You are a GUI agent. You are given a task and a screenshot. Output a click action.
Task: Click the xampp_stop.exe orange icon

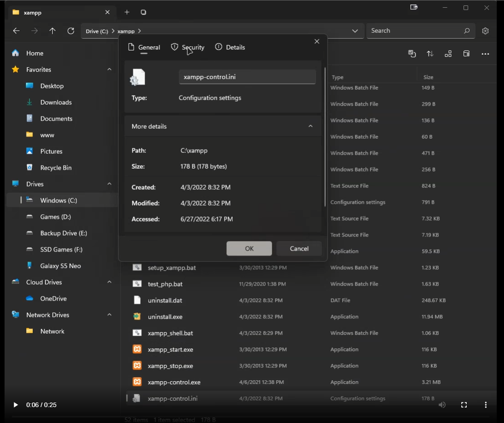click(x=137, y=365)
